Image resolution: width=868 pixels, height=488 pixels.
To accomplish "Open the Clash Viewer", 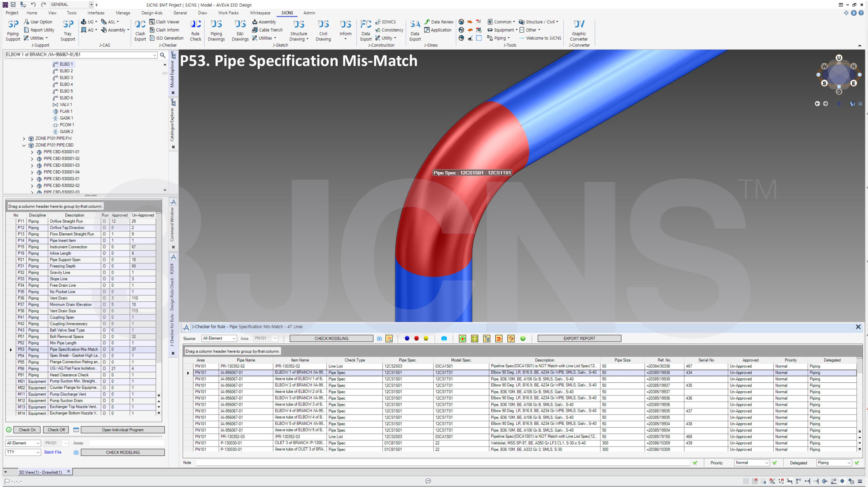I will 164,22.
